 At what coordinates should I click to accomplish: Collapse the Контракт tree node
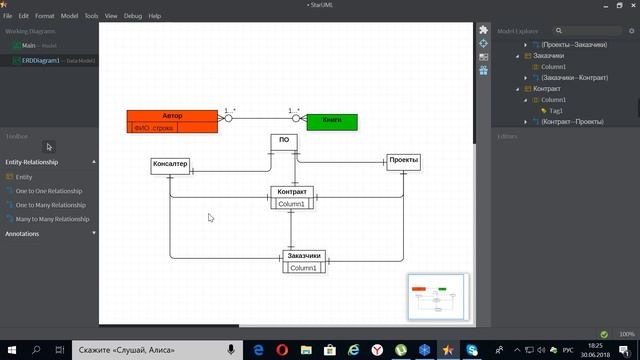point(518,89)
